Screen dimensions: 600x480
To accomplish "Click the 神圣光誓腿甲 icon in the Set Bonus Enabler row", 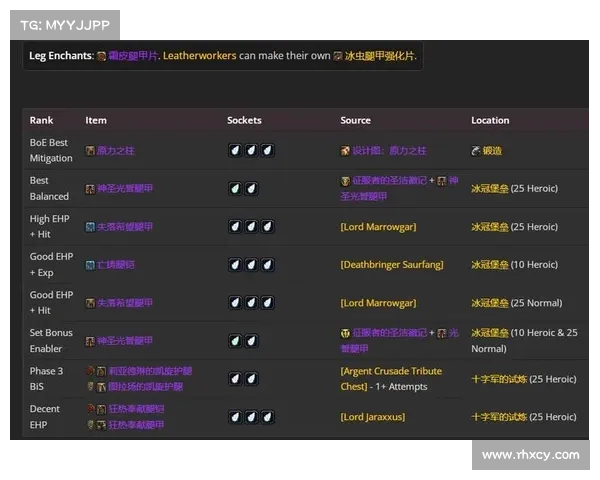I will (x=90, y=341).
